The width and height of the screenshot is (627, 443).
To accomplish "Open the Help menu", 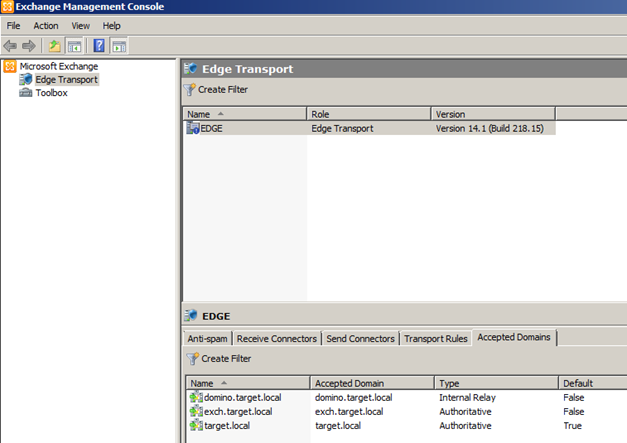I will (x=111, y=26).
